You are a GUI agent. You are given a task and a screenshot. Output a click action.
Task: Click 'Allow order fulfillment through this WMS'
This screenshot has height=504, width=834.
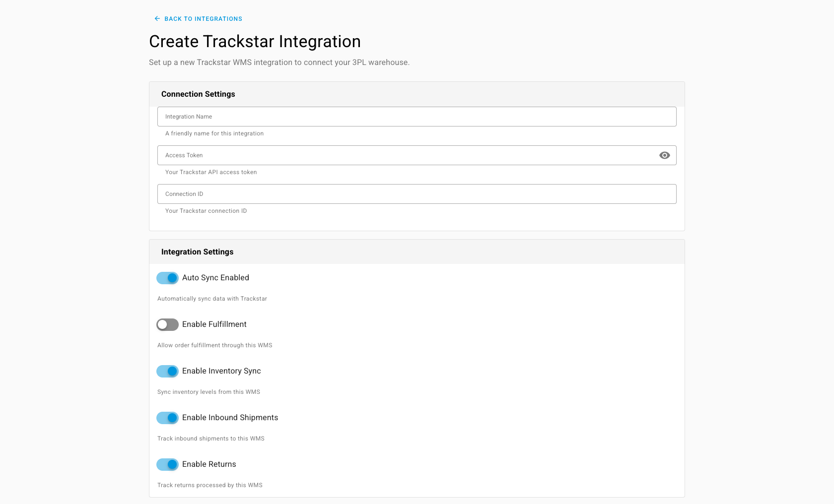215,345
